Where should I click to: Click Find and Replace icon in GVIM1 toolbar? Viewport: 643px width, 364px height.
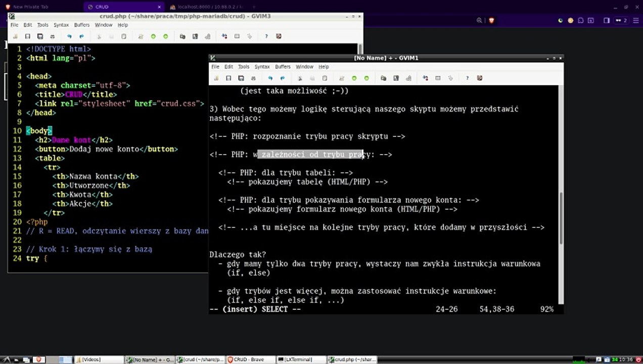click(x=342, y=78)
